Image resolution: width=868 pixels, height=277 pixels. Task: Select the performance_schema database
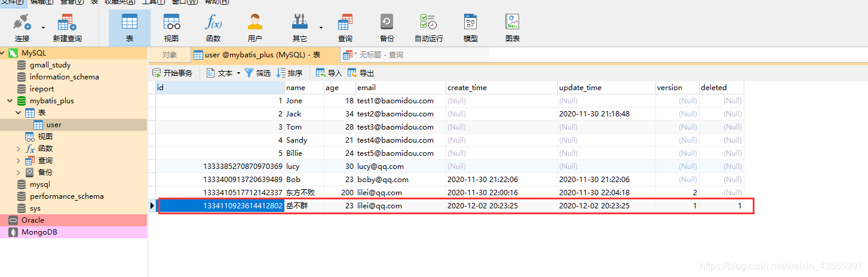click(x=66, y=196)
